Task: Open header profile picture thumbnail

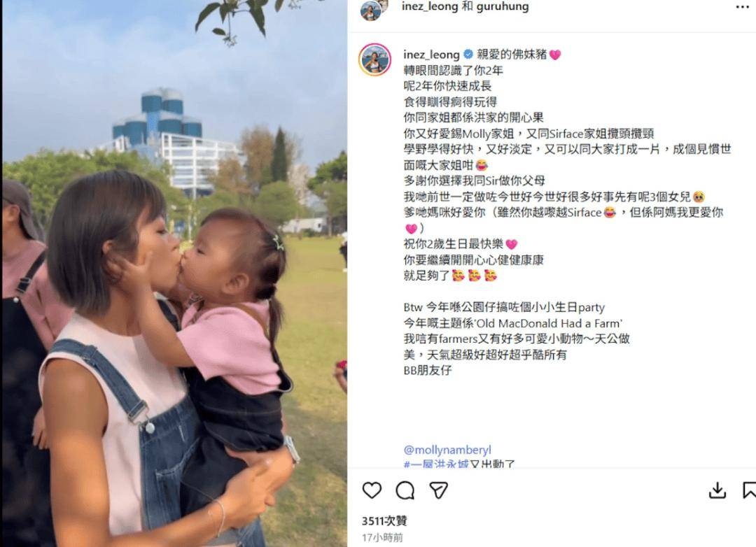Action: (372, 9)
